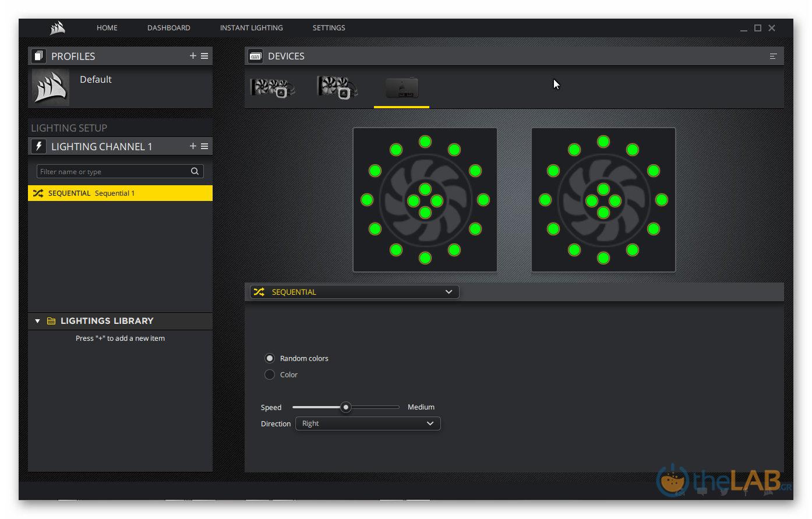This screenshot has width=812, height=519.
Task: Click the LIGHTING SETUP heading
Action: point(69,128)
